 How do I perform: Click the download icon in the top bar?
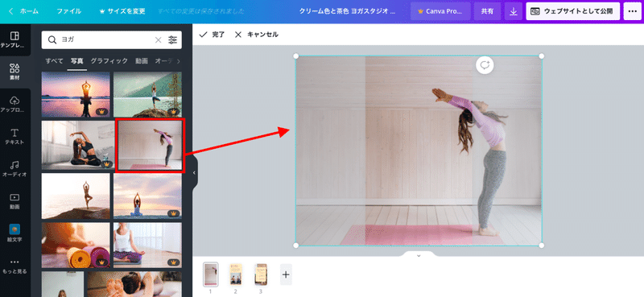click(x=514, y=11)
